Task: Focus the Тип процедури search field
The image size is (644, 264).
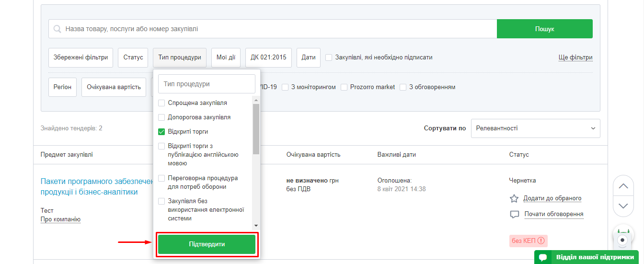Action: (207, 84)
